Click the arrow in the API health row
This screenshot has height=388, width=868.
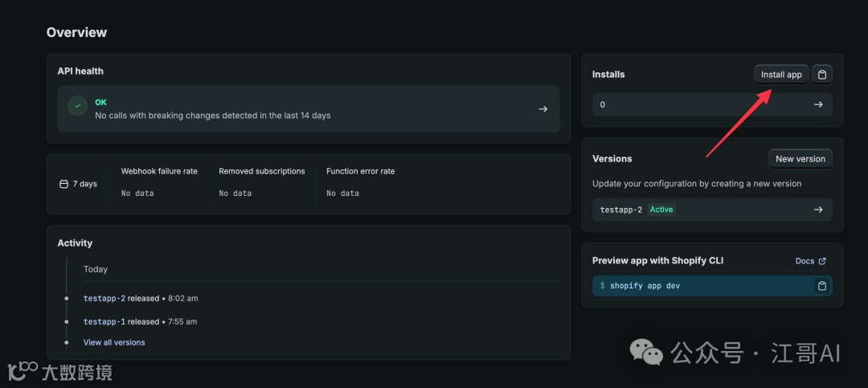point(543,109)
